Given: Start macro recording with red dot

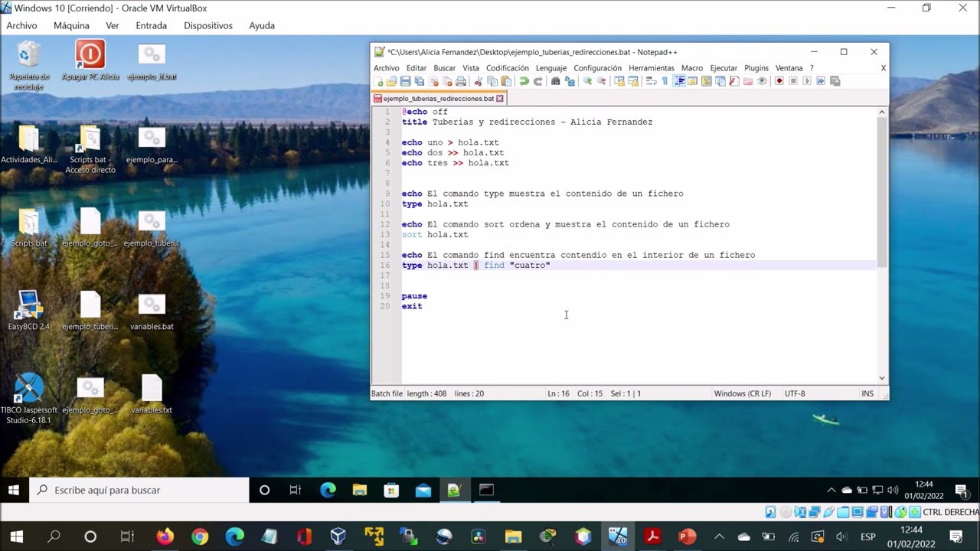Looking at the screenshot, I should pos(779,81).
